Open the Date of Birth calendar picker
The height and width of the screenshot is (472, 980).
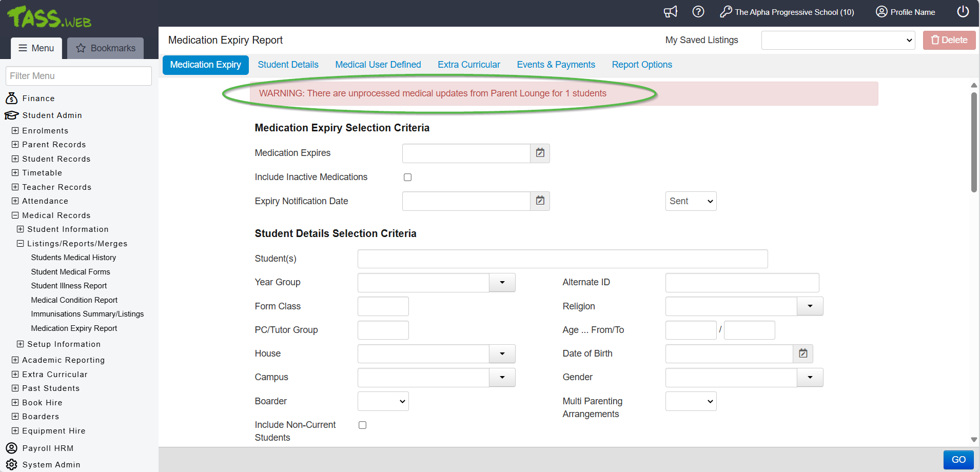(803, 353)
